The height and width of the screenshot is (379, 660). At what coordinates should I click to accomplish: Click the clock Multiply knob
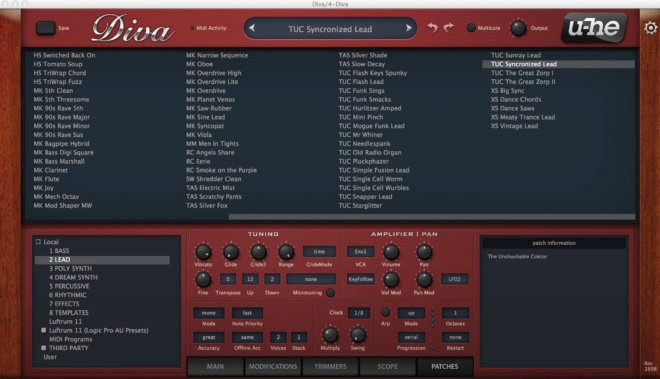[330, 335]
